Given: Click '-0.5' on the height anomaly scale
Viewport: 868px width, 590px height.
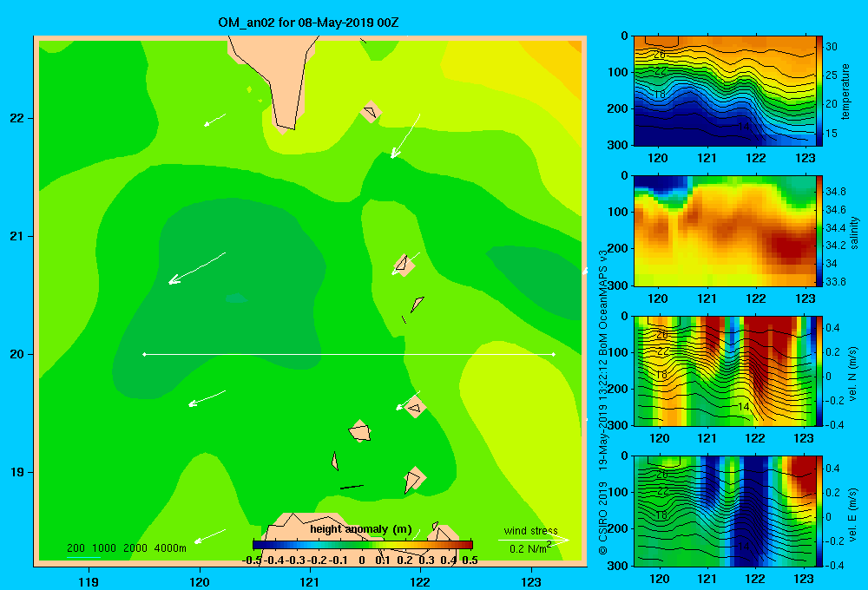Looking at the screenshot, I should (252, 560).
